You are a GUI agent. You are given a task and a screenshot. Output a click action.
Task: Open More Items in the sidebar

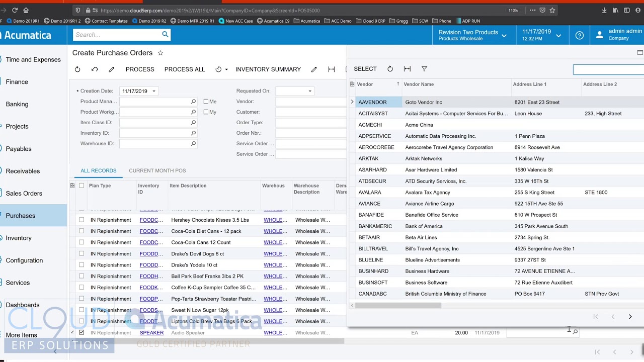[x=21, y=335]
